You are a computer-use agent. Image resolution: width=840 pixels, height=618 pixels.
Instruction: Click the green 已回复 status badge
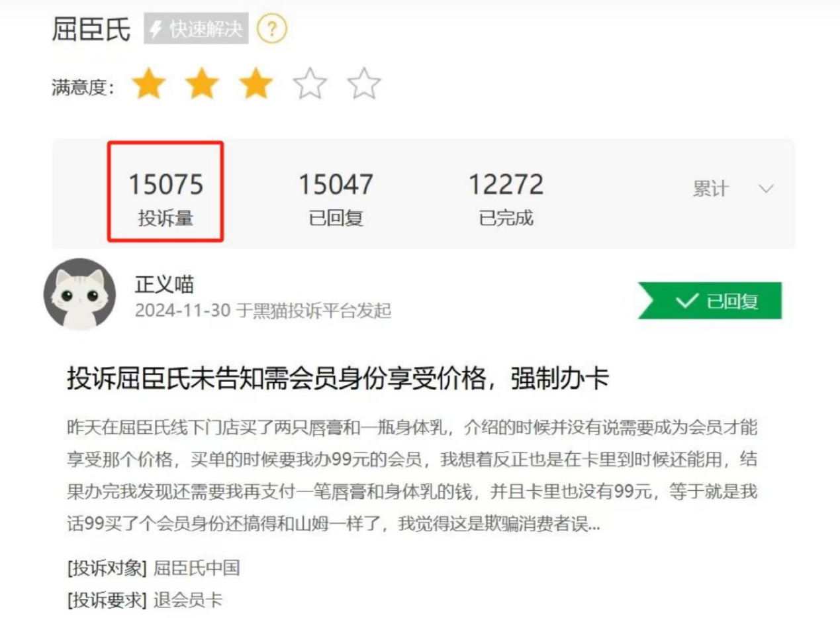tap(710, 301)
